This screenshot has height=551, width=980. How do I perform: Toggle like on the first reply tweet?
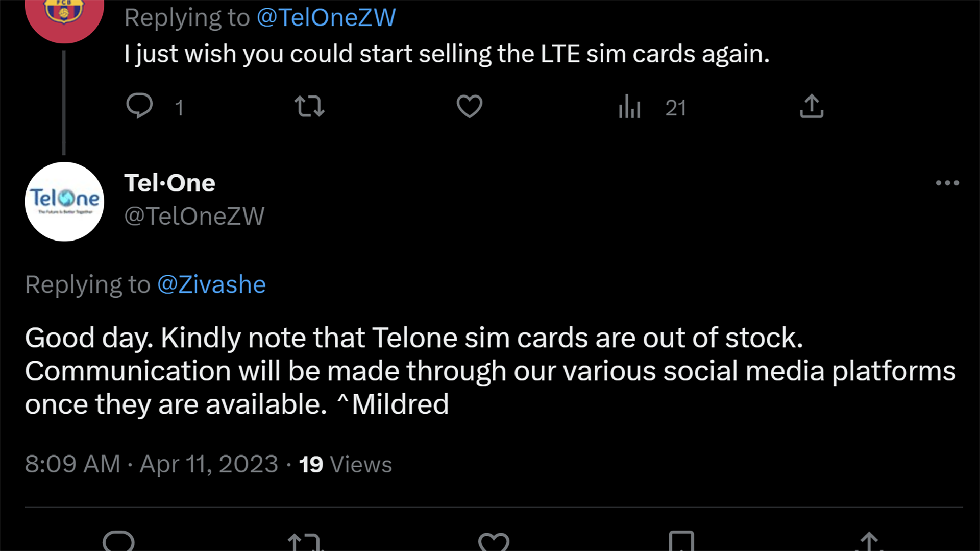pos(469,106)
